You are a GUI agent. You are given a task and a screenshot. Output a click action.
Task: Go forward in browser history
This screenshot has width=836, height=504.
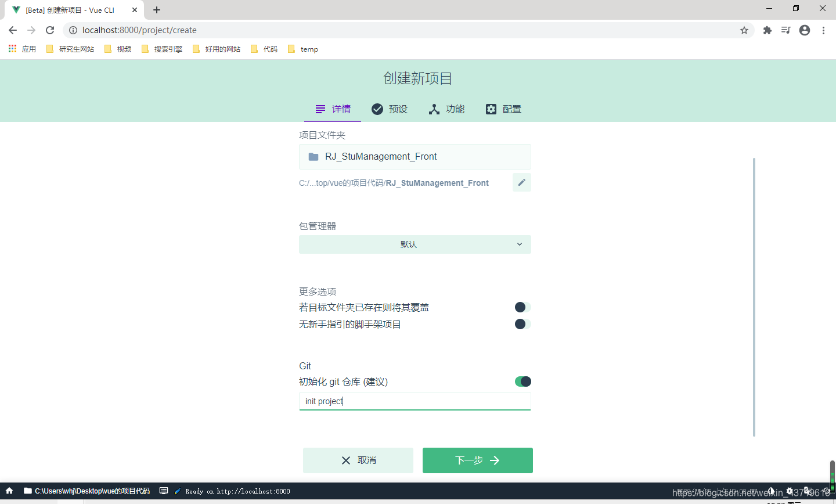click(31, 30)
